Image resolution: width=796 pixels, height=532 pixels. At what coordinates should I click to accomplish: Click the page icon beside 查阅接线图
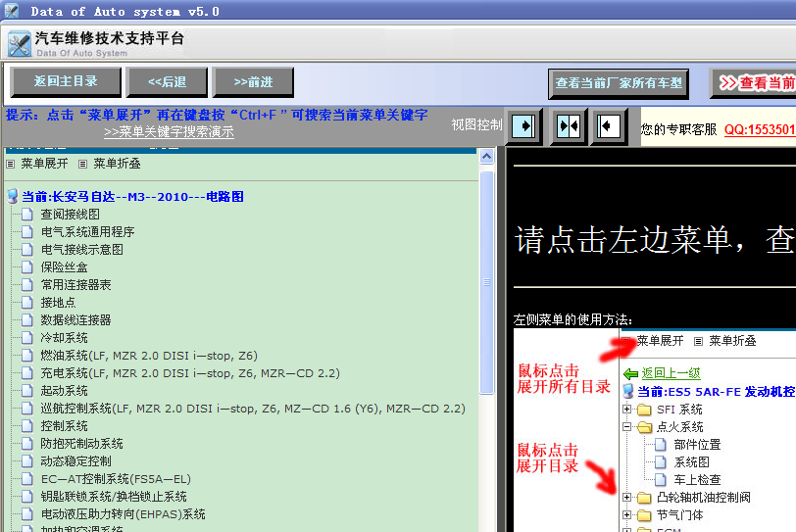coord(27,214)
